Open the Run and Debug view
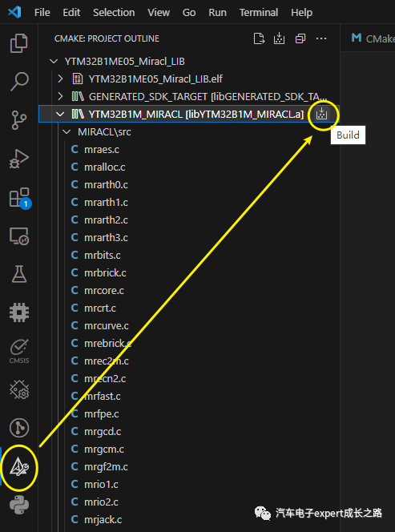This screenshot has height=532, width=395. click(19, 159)
